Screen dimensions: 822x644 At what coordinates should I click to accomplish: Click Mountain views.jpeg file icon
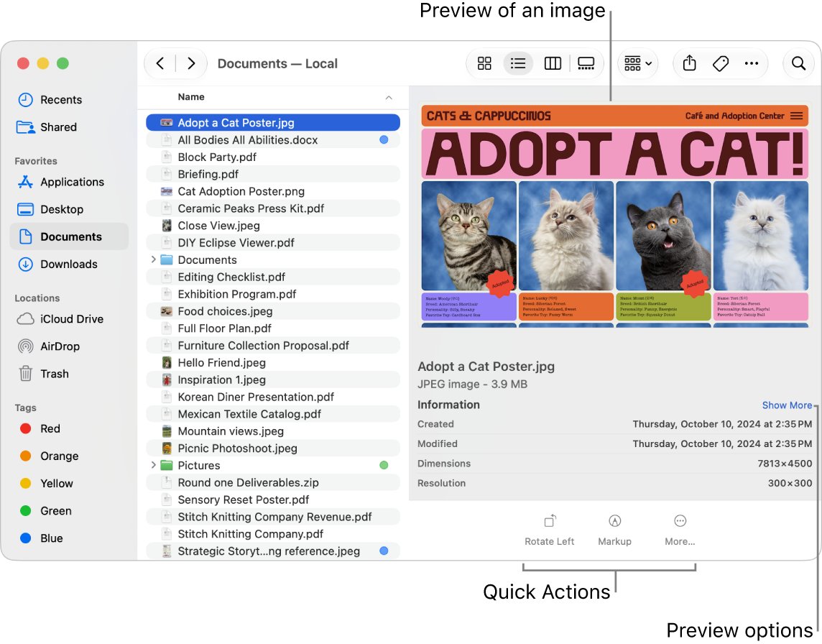[x=166, y=431]
